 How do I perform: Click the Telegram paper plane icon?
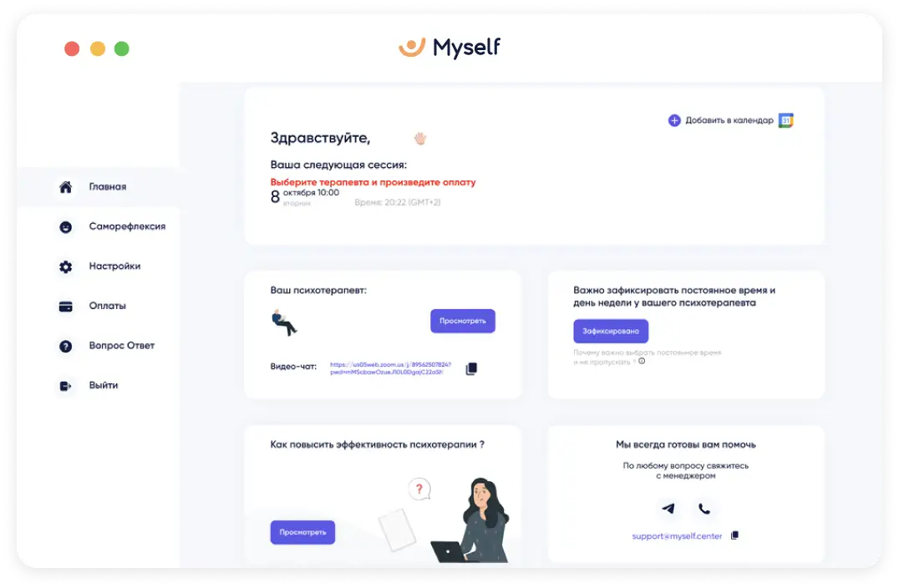(x=668, y=509)
